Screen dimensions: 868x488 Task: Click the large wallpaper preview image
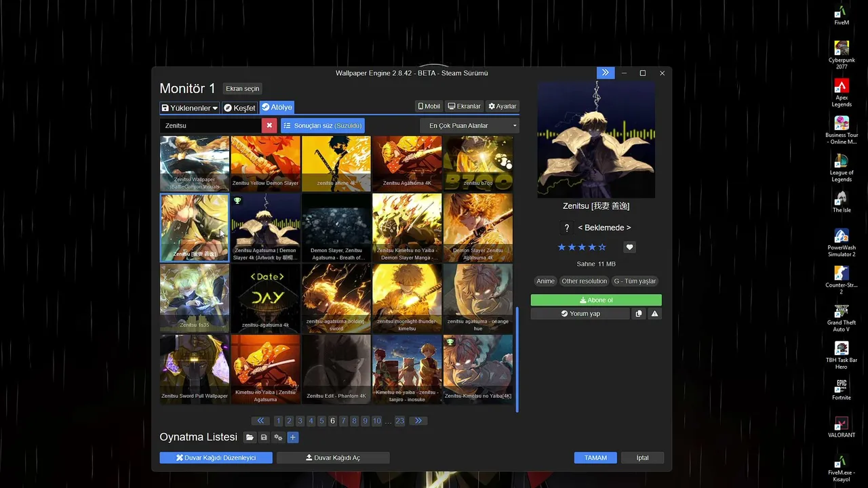(x=596, y=140)
